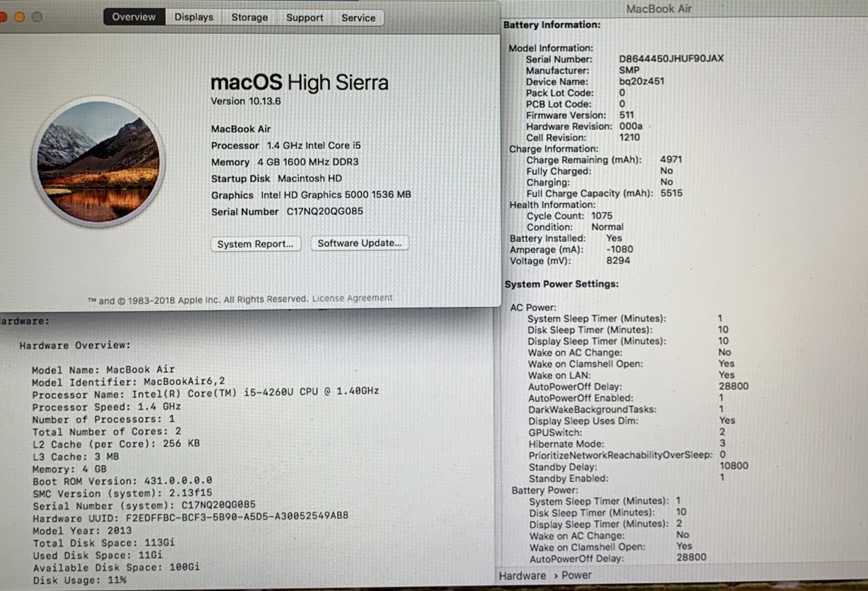Image resolution: width=868 pixels, height=591 pixels.
Task: Click the macOS High Sierra mountain icon
Action: 99,161
